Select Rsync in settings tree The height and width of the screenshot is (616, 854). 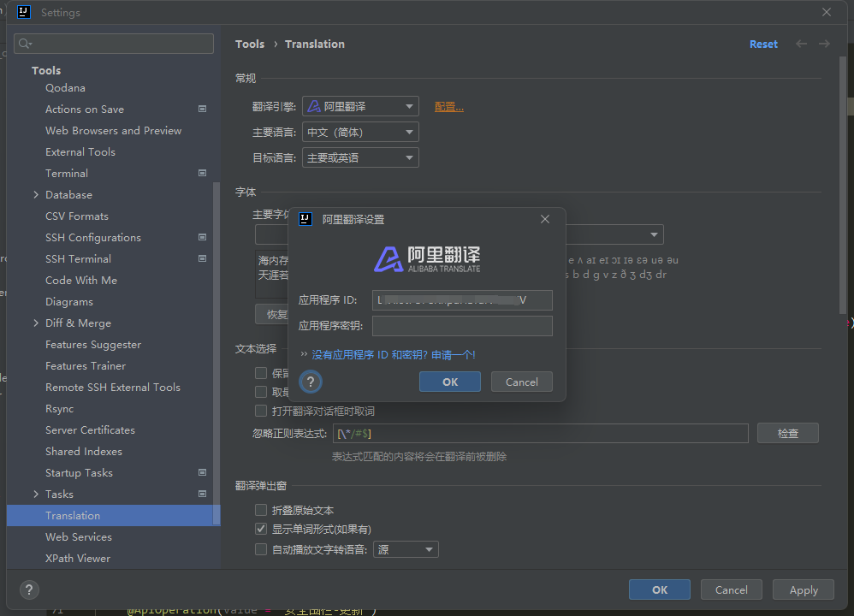[59, 408]
